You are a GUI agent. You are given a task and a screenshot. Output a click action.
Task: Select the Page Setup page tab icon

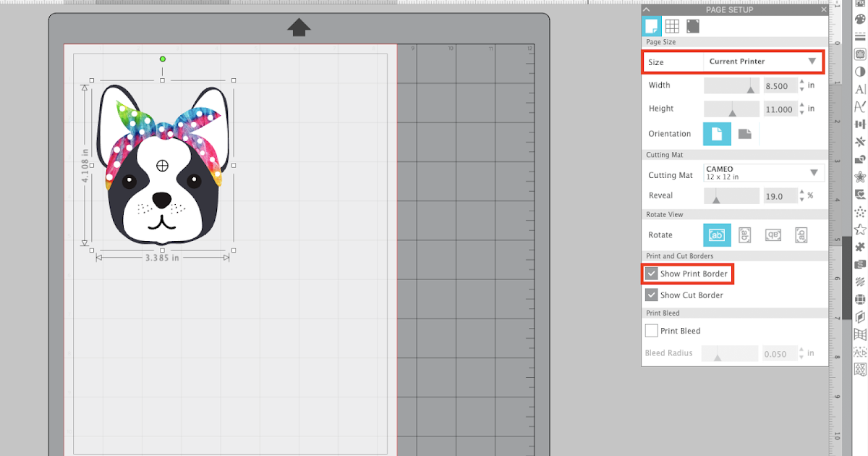point(652,26)
